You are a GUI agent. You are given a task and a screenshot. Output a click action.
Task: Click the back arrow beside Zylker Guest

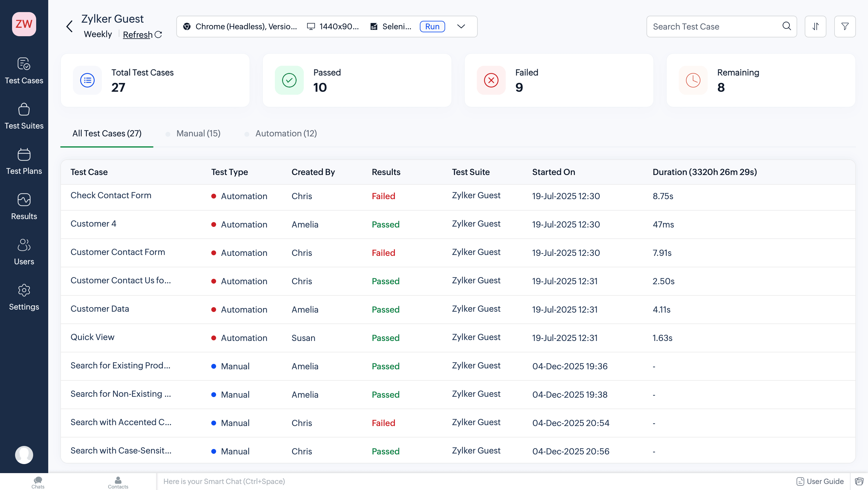click(x=69, y=26)
